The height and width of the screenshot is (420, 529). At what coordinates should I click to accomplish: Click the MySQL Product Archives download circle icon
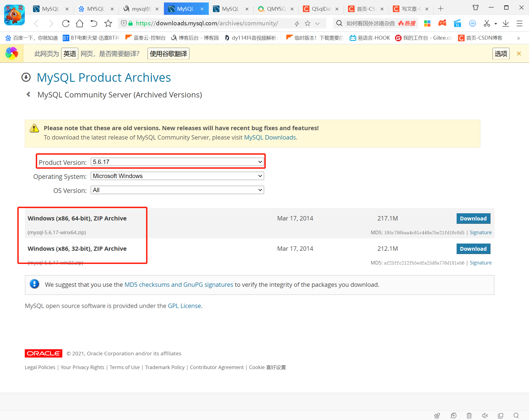point(26,77)
